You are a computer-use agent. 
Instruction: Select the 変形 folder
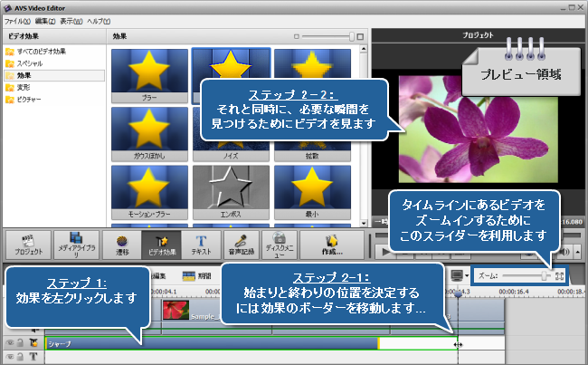coord(18,88)
